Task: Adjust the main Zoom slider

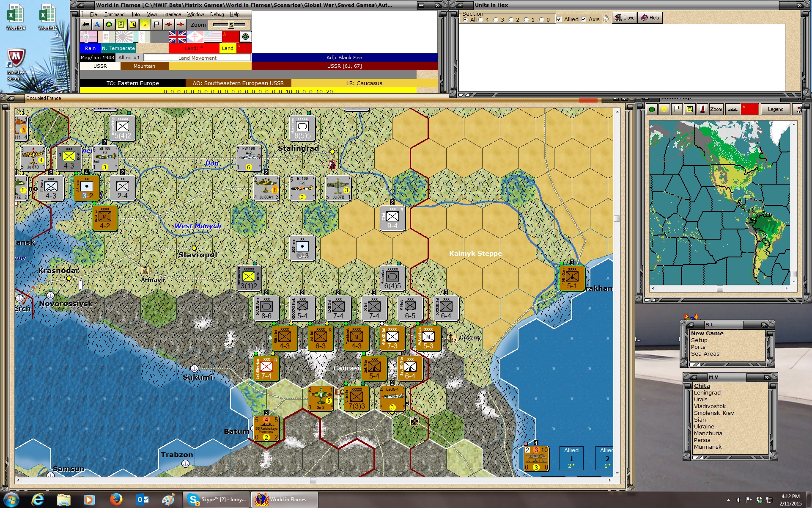Action: [x=231, y=25]
